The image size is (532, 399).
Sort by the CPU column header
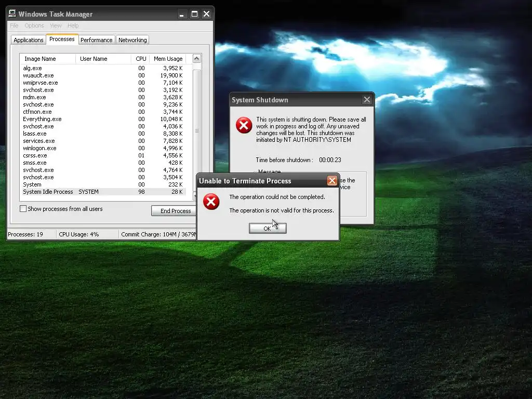140,59
